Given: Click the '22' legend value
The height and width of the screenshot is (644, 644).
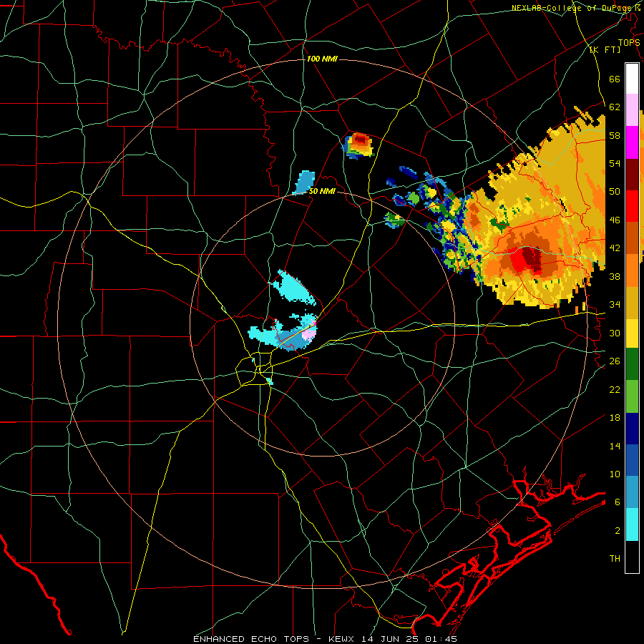Looking at the screenshot, I should [x=615, y=389].
